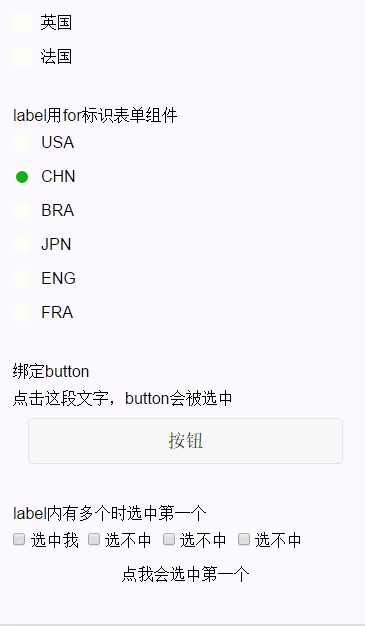This screenshot has height=626, width=365.
Task: Tick the 选中我 checkbox
Action: tap(19, 539)
